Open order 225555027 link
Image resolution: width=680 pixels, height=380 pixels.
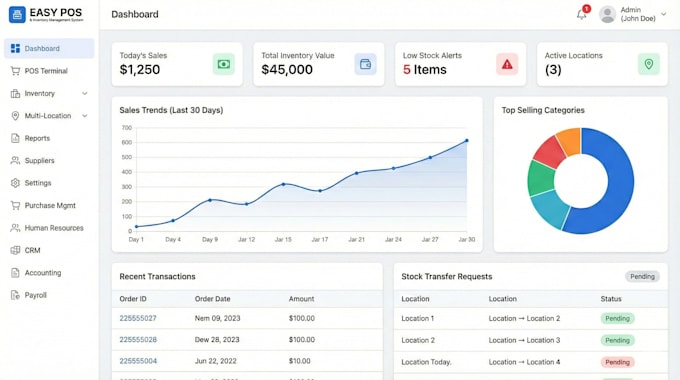pyautogui.click(x=138, y=318)
